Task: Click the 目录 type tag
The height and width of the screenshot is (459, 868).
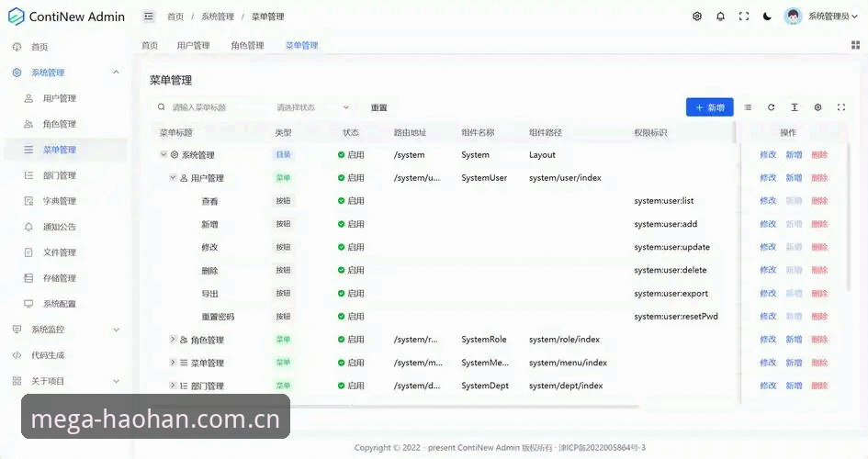Action: pyautogui.click(x=284, y=155)
